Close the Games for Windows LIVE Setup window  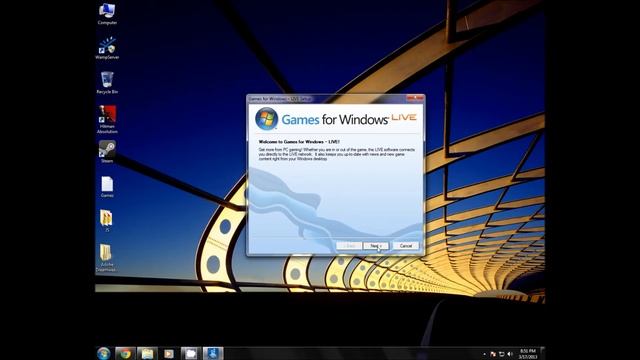click(415, 98)
